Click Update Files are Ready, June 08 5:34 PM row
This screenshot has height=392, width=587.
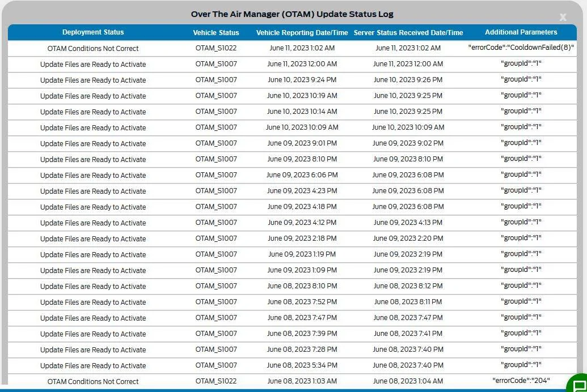(x=93, y=365)
